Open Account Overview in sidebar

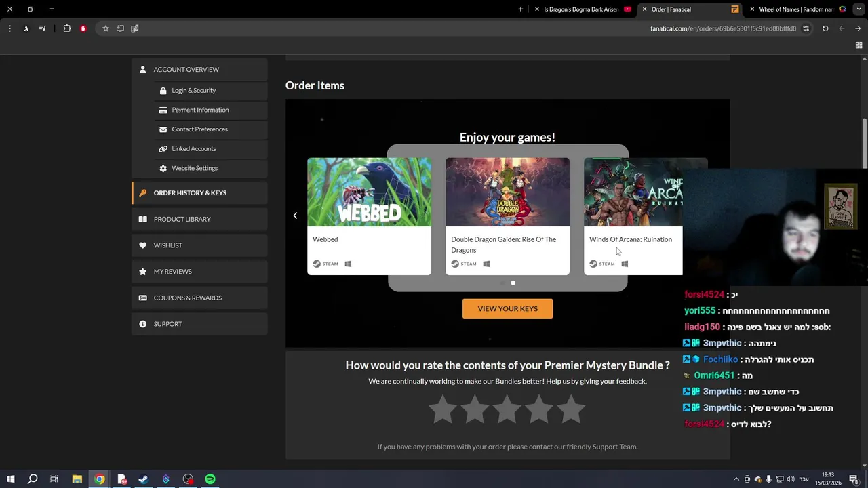click(199, 69)
